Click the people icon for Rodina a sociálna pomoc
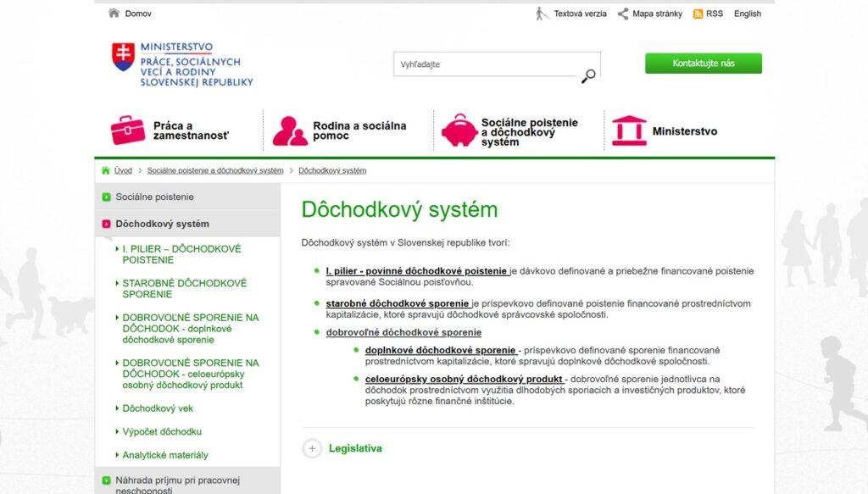This screenshot has height=494, width=868. pos(289,130)
